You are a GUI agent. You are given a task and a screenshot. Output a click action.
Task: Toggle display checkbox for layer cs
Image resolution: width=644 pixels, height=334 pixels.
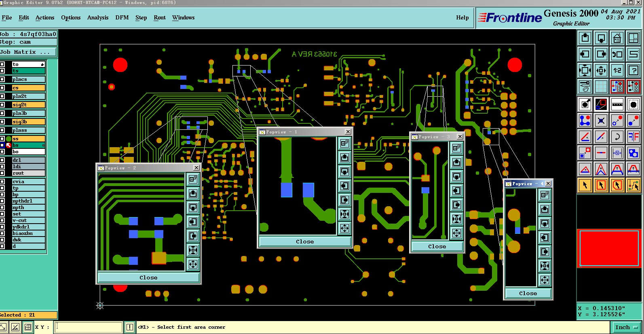(x=2, y=88)
